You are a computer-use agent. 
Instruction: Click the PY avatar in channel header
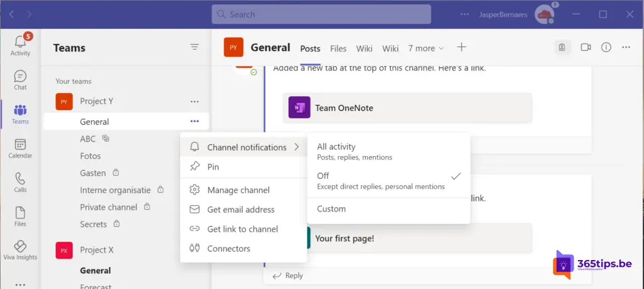(234, 47)
